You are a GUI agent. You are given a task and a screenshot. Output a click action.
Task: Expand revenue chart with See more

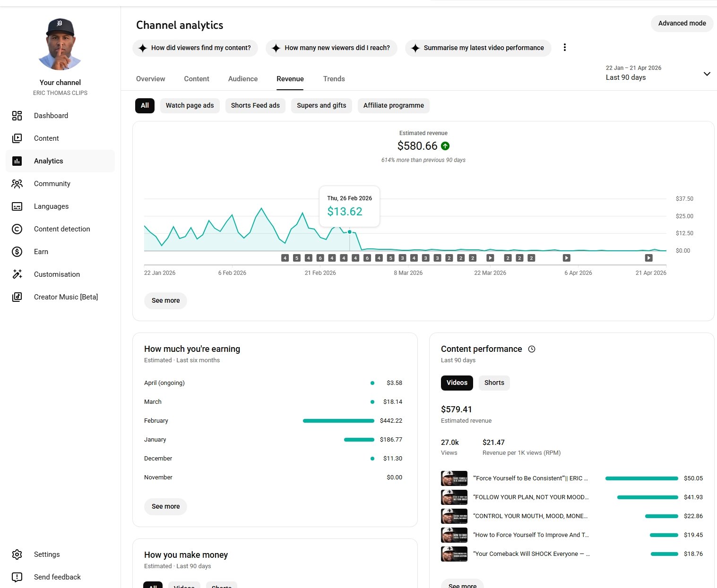coord(165,300)
